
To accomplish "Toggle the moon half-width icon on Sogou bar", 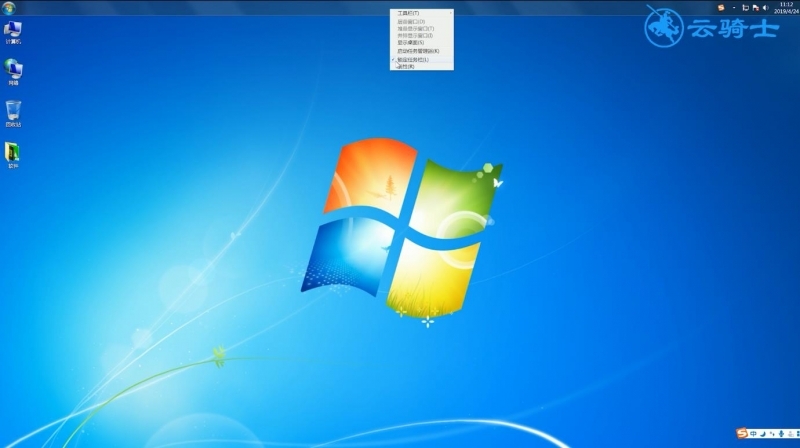I will [763, 434].
